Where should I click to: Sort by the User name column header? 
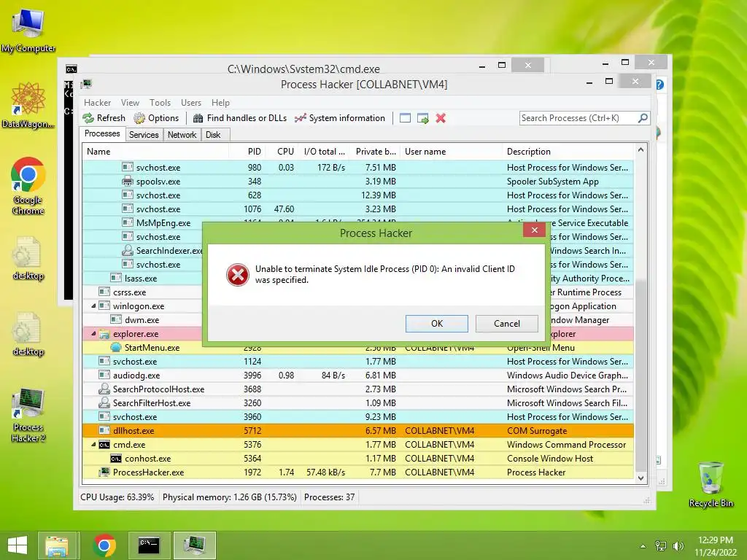tap(451, 152)
